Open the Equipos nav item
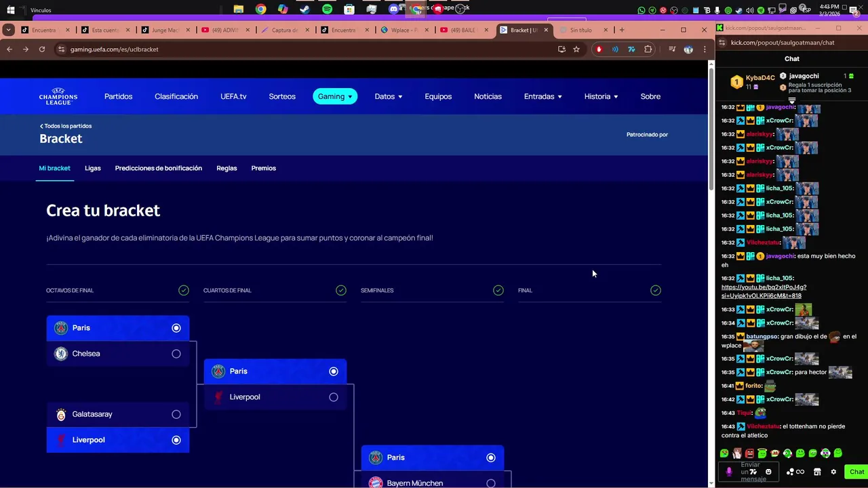This screenshot has height=488, width=868. click(x=438, y=96)
